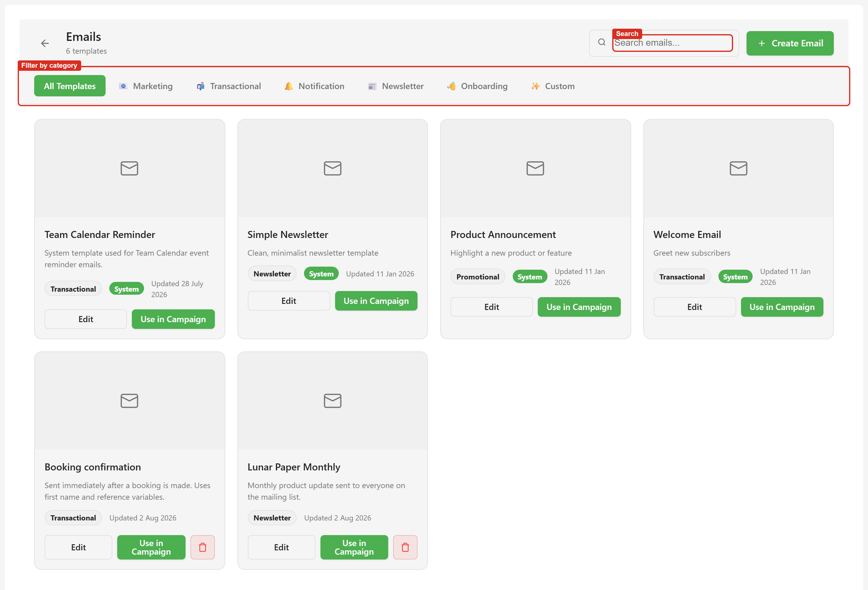This screenshot has width=868, height=590.
Task: Click the Emails page heading
Action: pos(84,37)
